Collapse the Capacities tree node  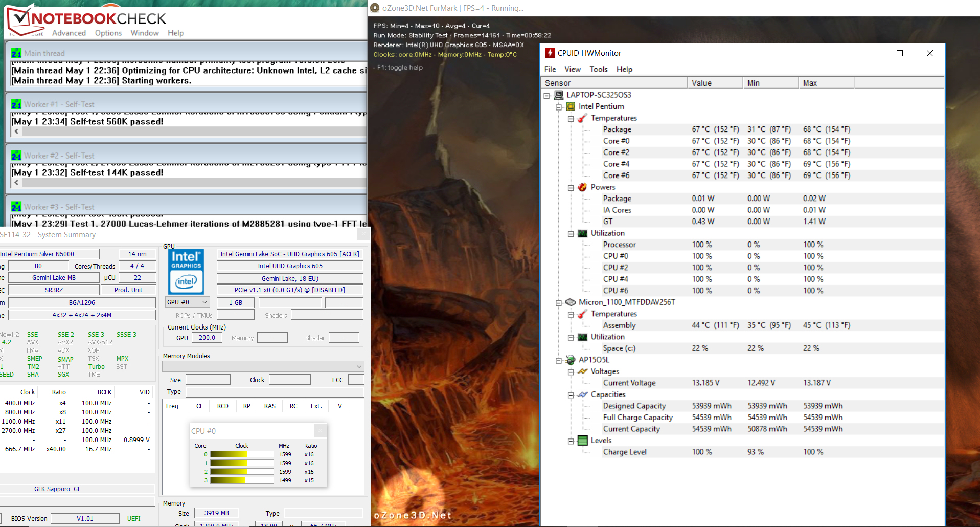(571, 395)
